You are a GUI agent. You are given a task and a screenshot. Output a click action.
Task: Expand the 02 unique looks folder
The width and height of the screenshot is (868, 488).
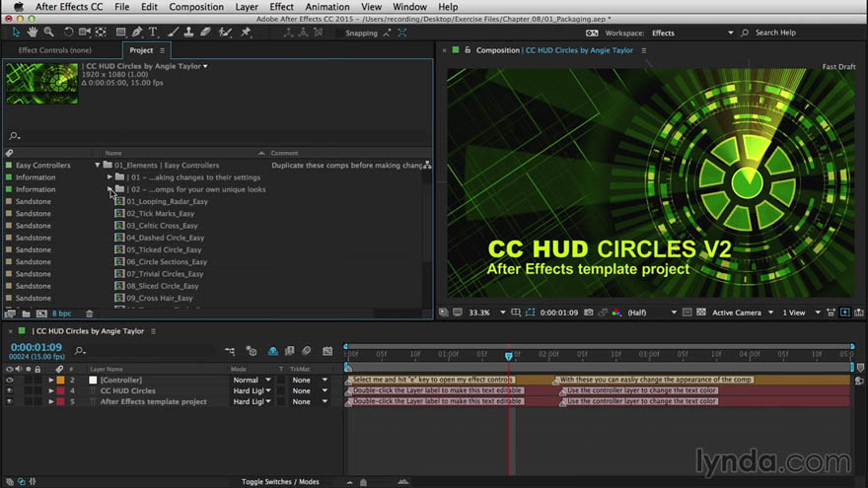109,189
